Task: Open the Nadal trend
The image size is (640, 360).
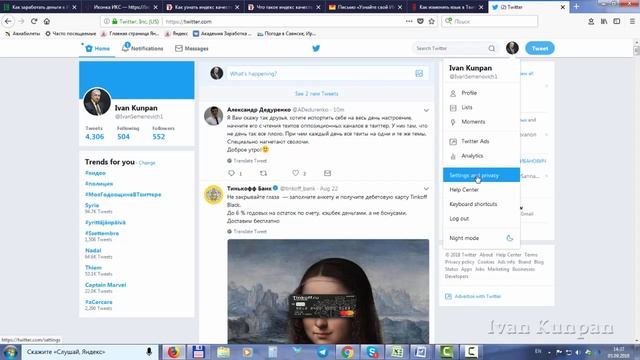Action: 93,250
